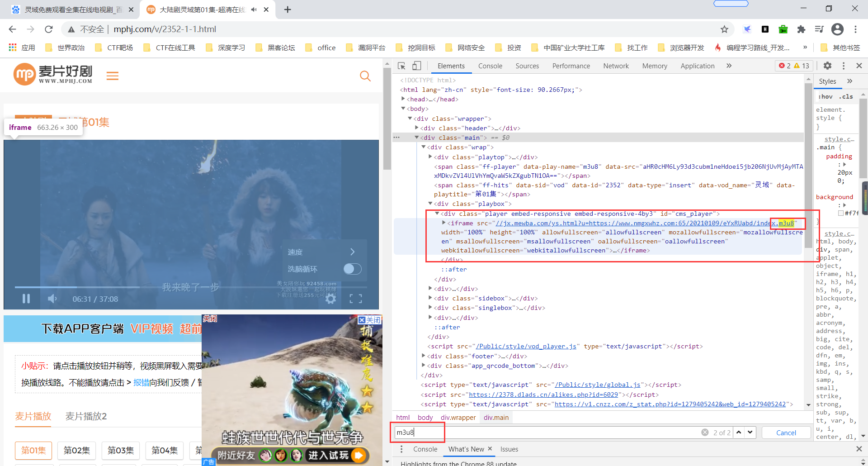The width and height of the screenshot is (868, 466).
Task: Open the site hamburger menu
Action: (x=113, y=76)
